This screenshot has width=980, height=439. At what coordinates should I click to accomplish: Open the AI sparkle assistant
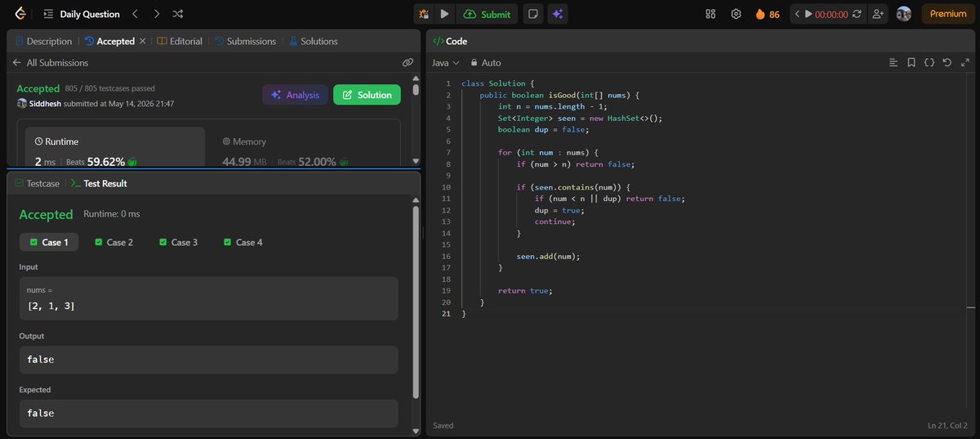point(557,14)
